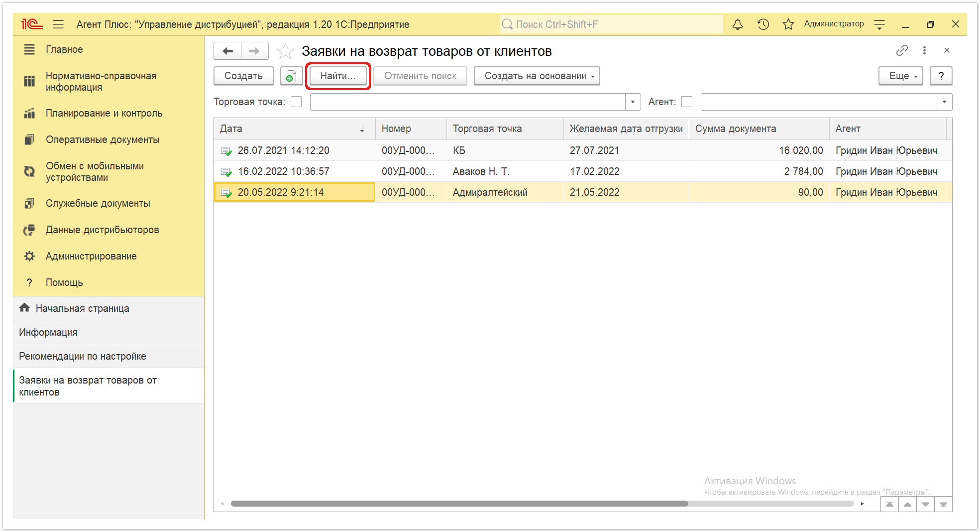
Task: Click into the Агент filter field
Action: click(x=819, y=102)
